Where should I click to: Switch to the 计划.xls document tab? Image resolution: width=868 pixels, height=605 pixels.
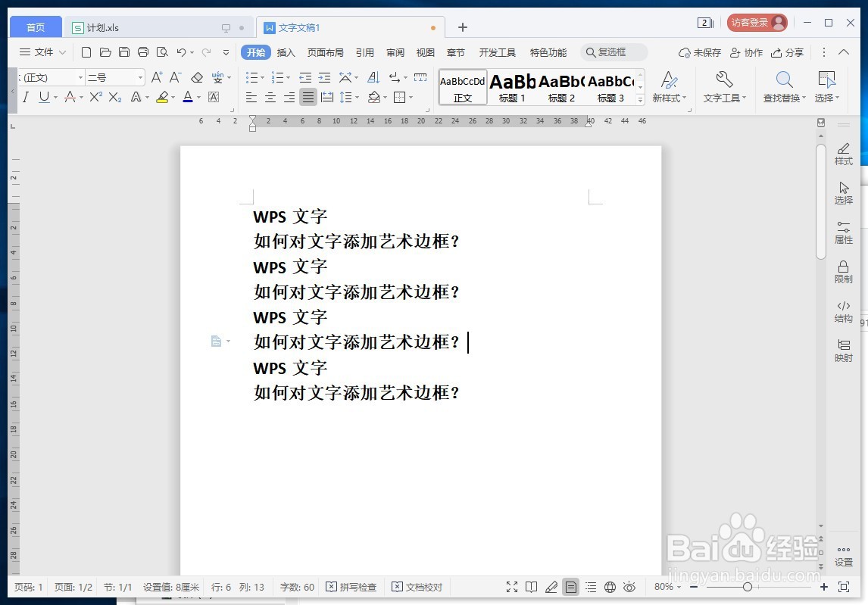point(159,28)
